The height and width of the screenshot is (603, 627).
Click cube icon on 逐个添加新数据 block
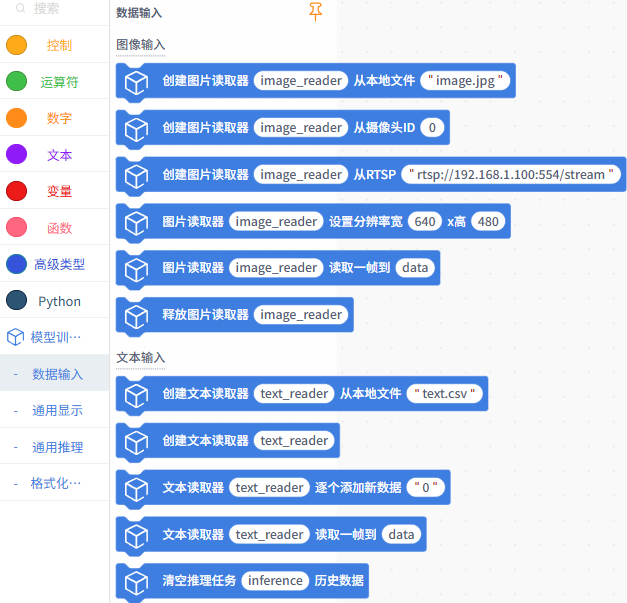[x=135, y=488]
